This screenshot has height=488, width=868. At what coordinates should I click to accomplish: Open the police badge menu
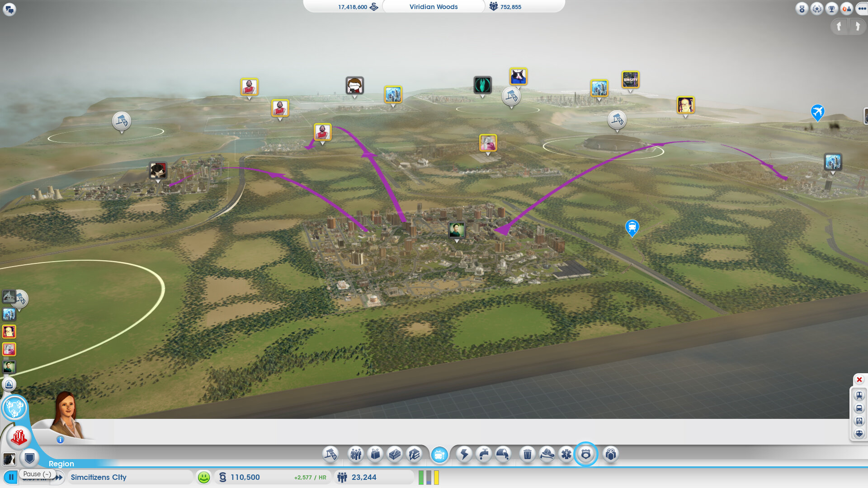(x=586, y=454)
